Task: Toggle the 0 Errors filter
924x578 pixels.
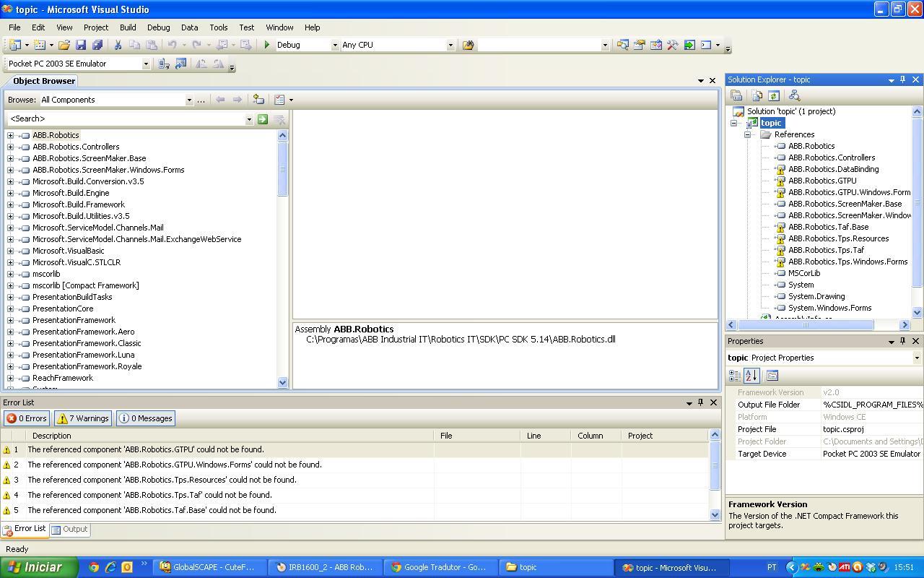Action: tap(27, 418)
